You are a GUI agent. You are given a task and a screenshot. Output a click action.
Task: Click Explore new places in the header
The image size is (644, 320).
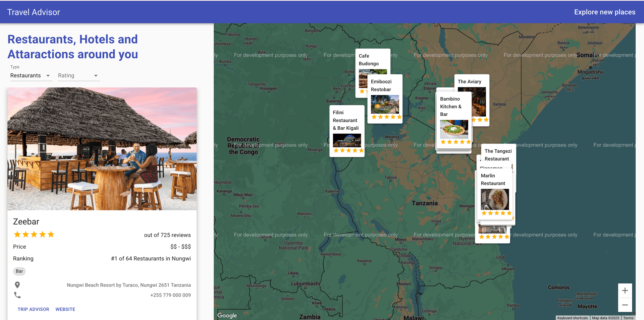tap(604, 12)
